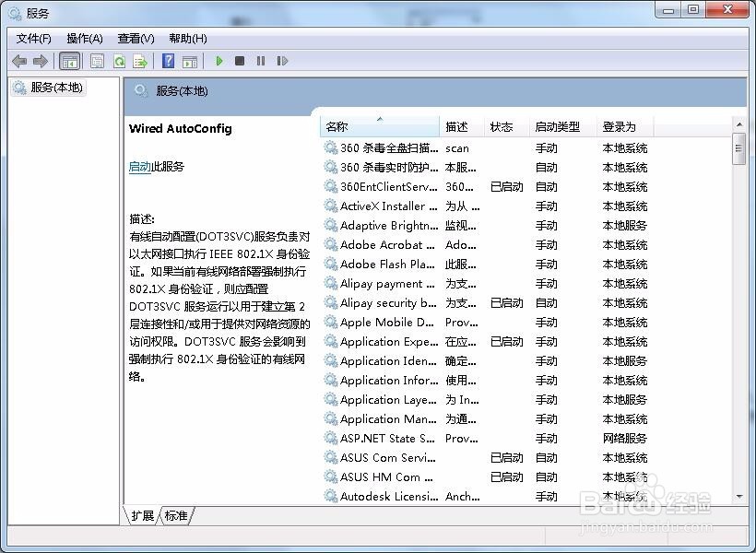
Task: Click the scrollbar up arrow
Action: (x=739, y=124)
